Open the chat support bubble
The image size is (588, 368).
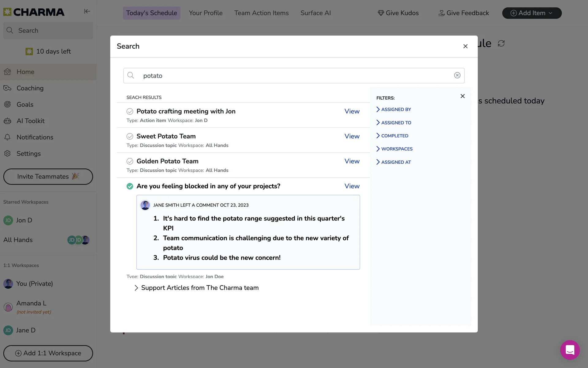pos(570,350)
